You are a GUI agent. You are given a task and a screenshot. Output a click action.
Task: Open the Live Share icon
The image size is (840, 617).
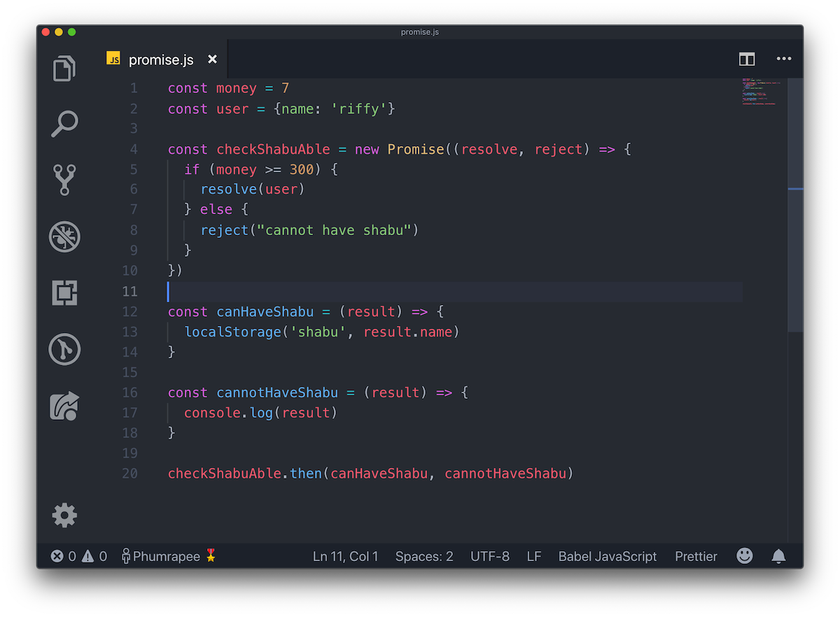(x=64, y=406)
